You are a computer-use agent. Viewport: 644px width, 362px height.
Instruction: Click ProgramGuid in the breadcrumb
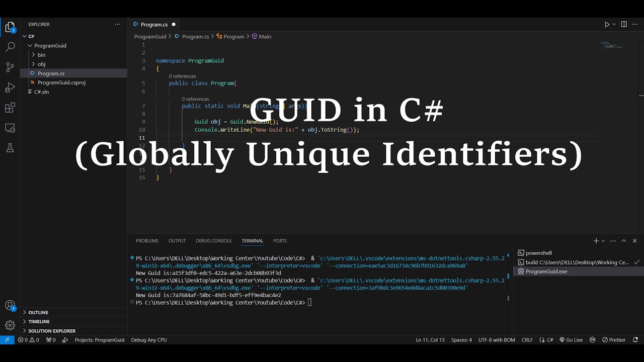tap(150, 37)
